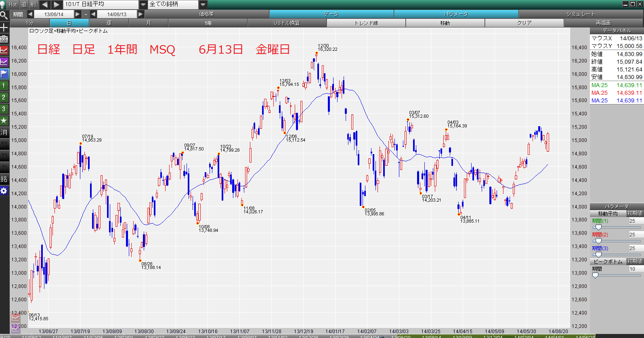Click the 消 erase icon
The height and width of the screenshot is (338, 644).
coord(4,132)
